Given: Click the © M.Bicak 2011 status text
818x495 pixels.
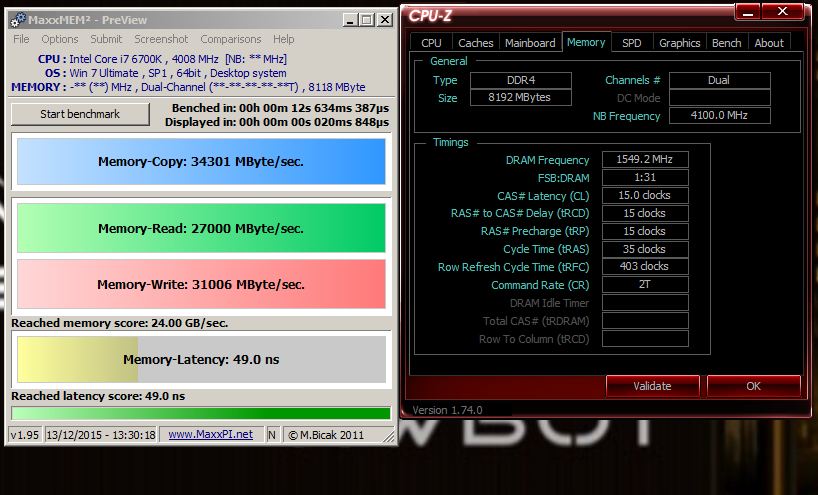Looking at the screenshot, I should coord(326,434).
